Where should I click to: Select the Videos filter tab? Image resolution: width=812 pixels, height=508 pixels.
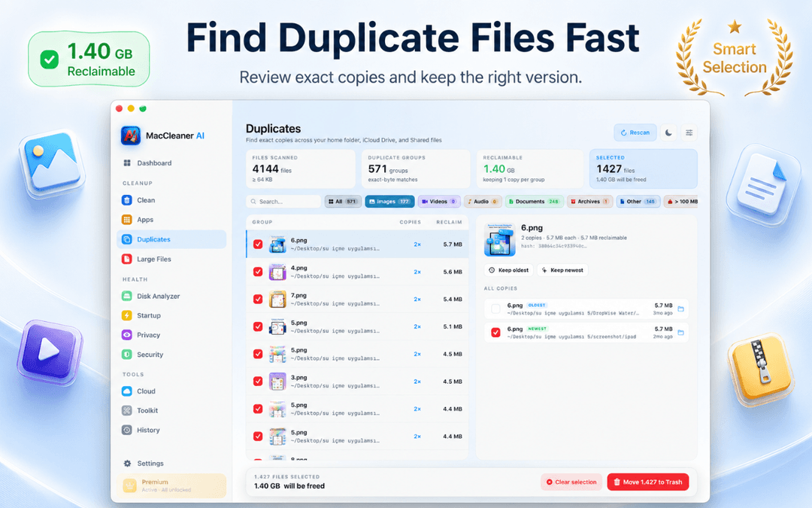click(x=439, y=202)
